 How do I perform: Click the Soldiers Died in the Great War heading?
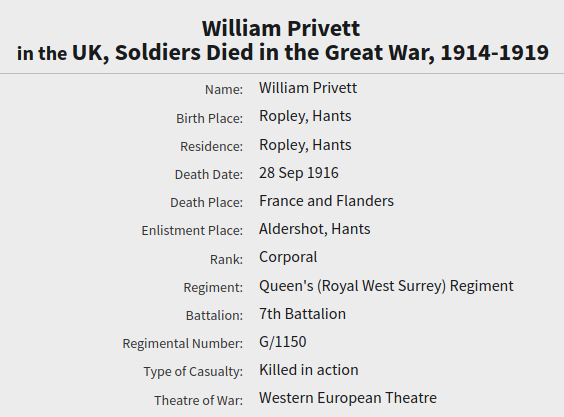pyautogui.click(x=282, y=53)
